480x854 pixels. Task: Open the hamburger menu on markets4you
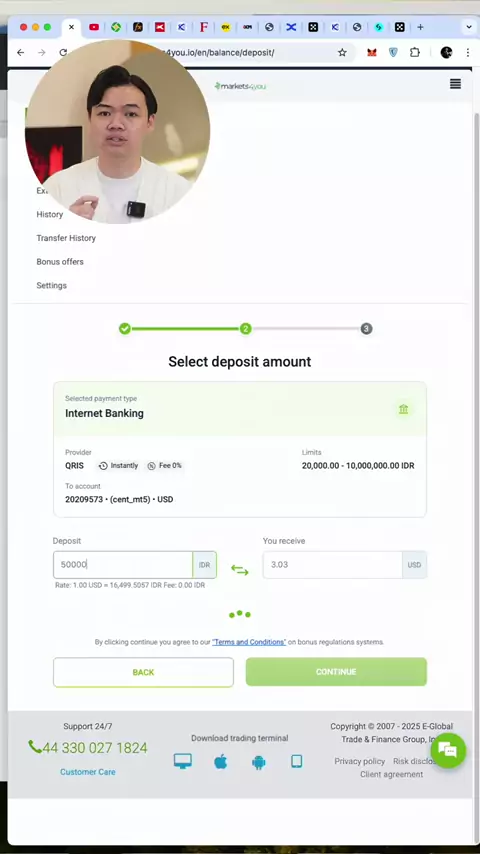pos(455,84)
